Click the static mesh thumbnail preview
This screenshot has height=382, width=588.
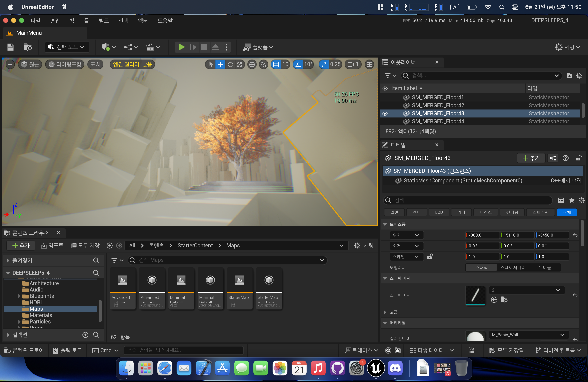[475, 295]
